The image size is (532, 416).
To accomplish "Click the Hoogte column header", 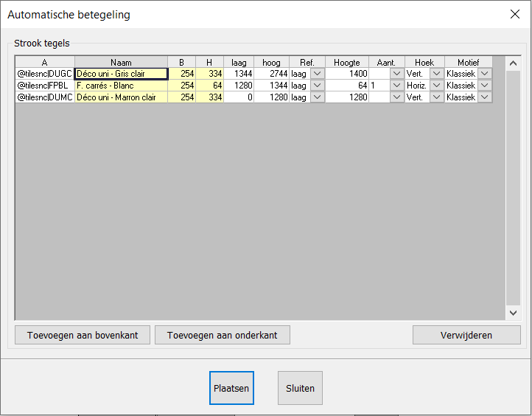I will click(347, 63).
